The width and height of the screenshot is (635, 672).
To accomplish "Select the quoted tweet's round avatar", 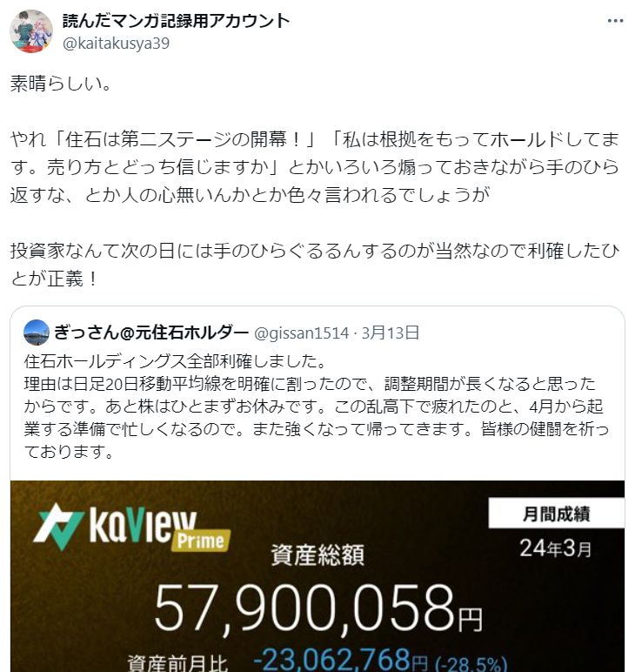I will [x=37, y=333].
